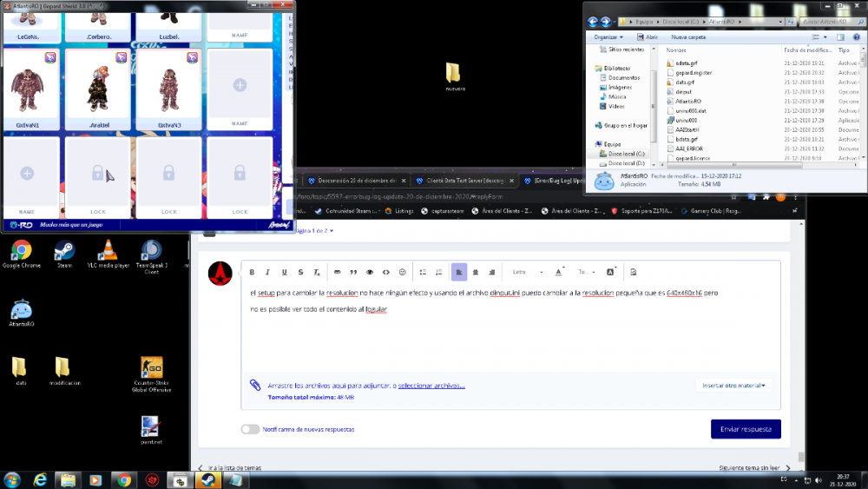Open the text color dropdown
The image size is (868, 489).
[560, 272]
